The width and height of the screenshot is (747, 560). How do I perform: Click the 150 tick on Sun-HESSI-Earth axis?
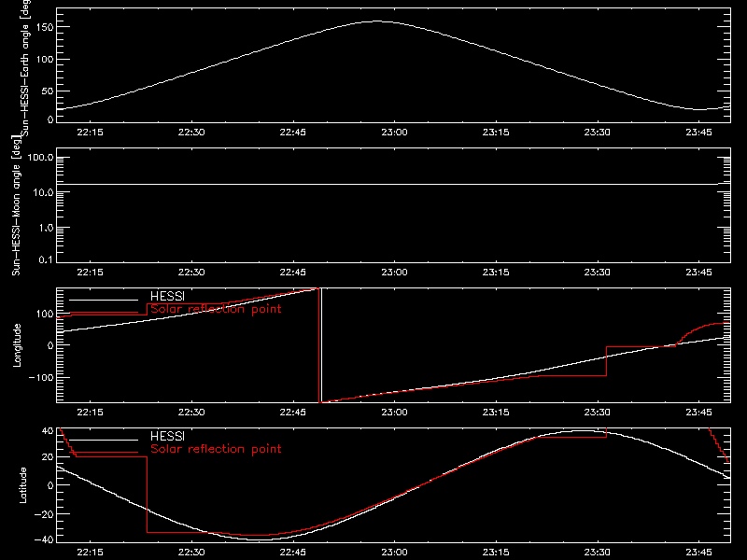coord(45,27)
